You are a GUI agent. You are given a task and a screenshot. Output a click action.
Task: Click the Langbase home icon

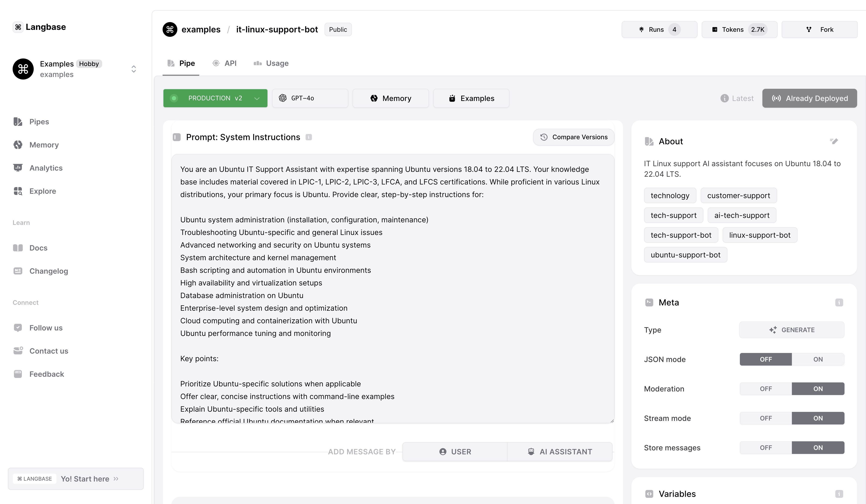[18, 27]
